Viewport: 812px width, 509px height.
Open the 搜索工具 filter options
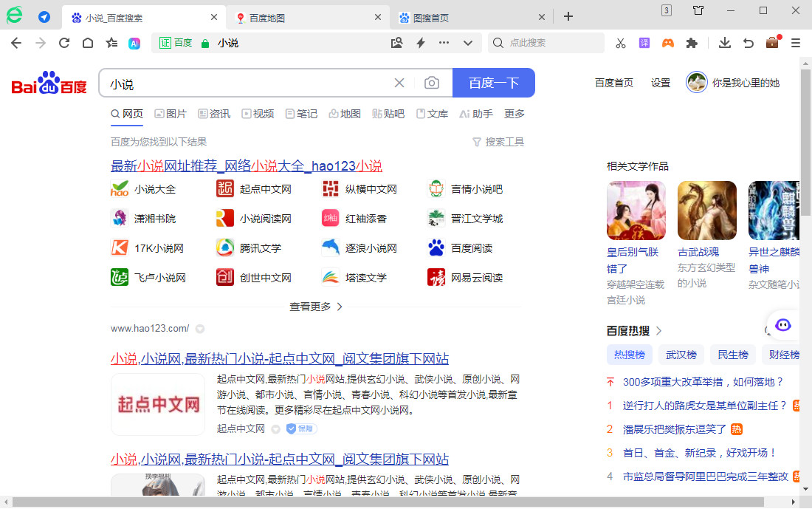tap(498, 142)
